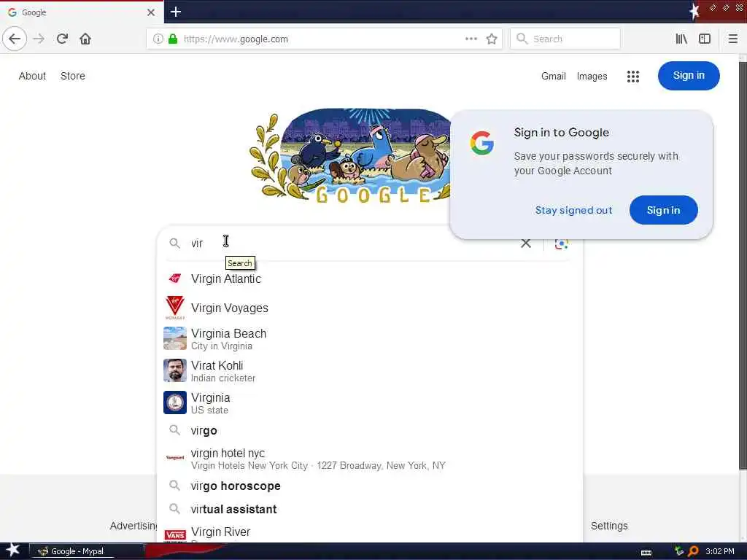Select virgo horoscope suggestion
The height and width of the screenshot is (560, 747).
(x=369, y=486)
